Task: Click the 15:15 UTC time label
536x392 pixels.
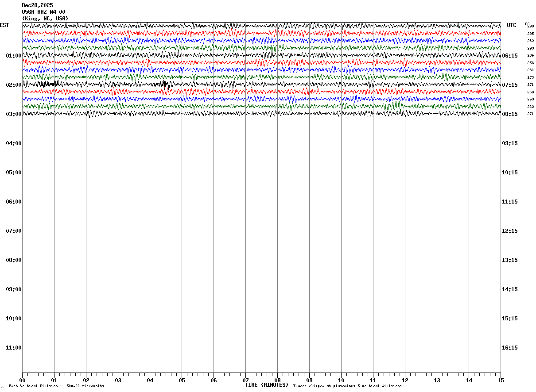Action: tap(510, 319)
